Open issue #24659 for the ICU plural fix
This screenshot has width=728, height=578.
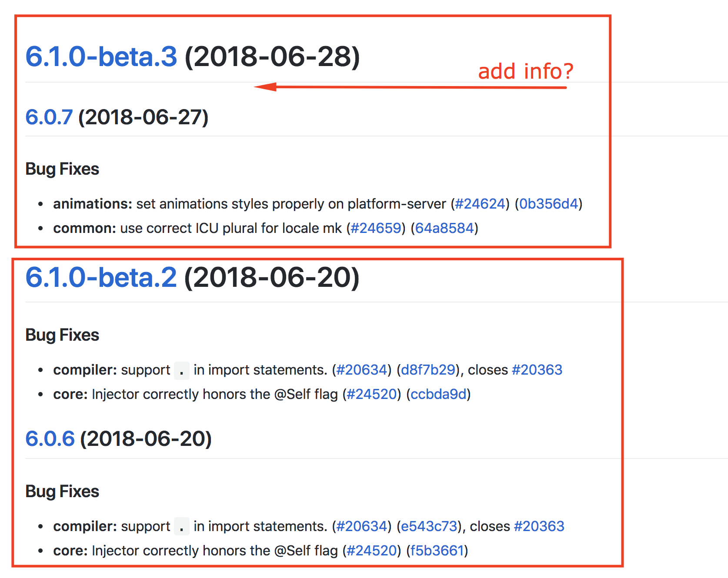[x=376, y=228]
